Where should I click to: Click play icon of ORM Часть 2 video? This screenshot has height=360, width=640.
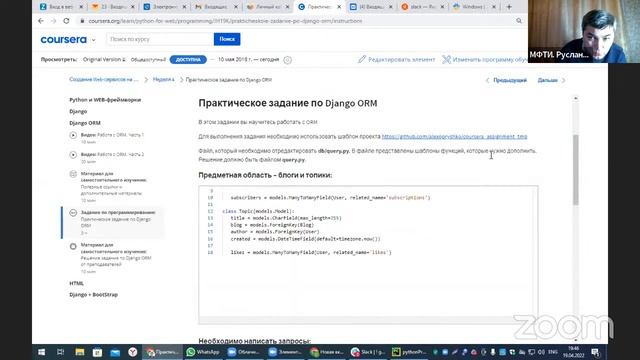tap(73, 155)
